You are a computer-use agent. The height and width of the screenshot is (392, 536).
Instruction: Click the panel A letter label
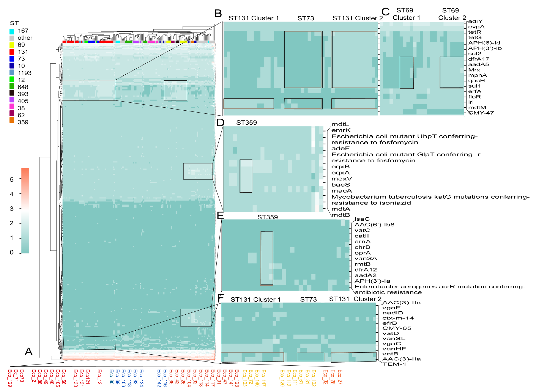click(x=28, y=351)
